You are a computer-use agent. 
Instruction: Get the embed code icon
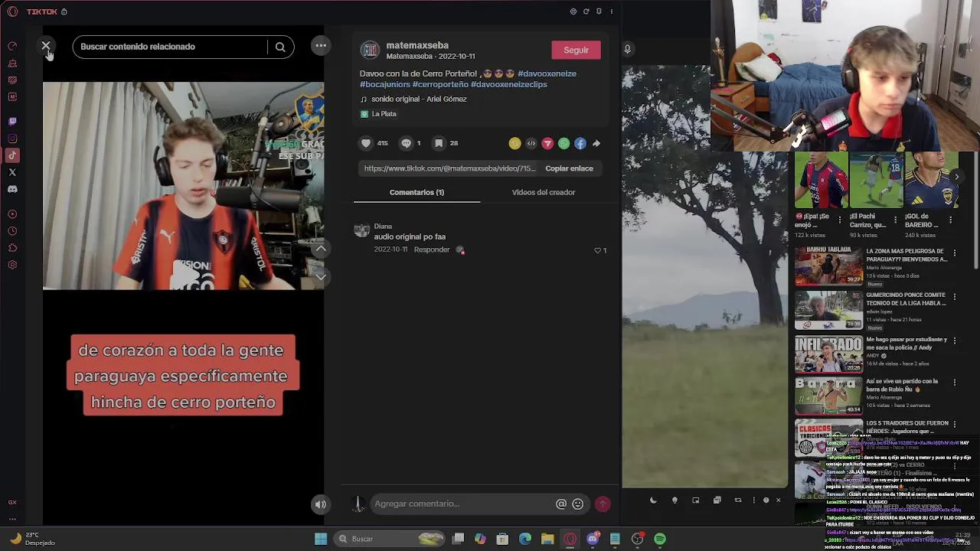point(531,143)
